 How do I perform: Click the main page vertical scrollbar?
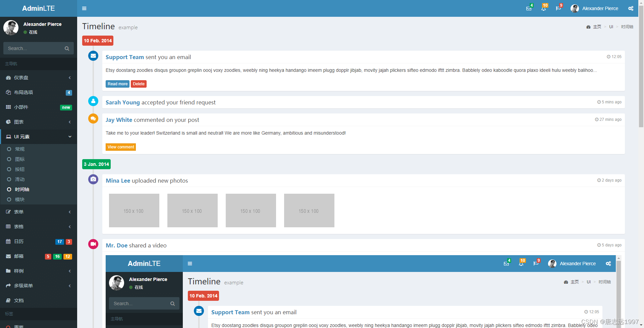pyautogui.click(x=641, y=66)
